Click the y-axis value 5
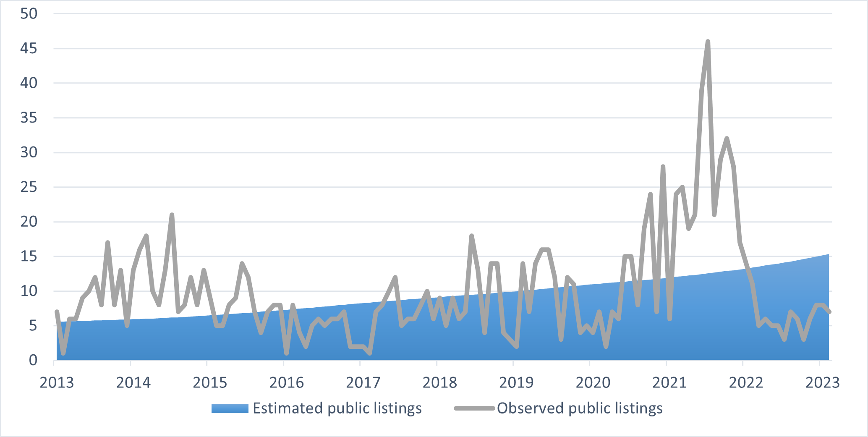Viewport: 868px width, 437px height. [x=33, y=326]
